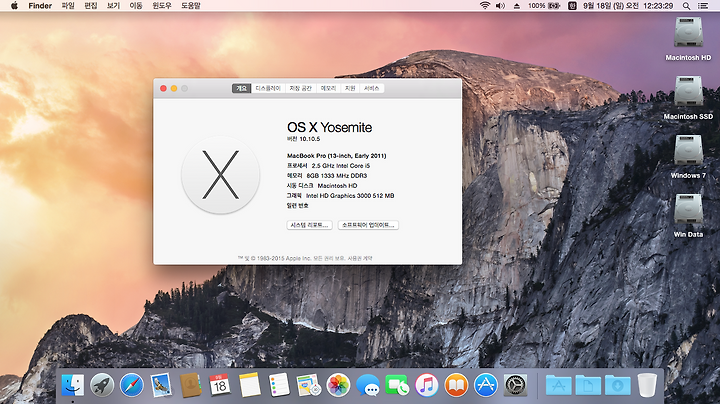Switch to the 서비스 tab

(371, 88)
